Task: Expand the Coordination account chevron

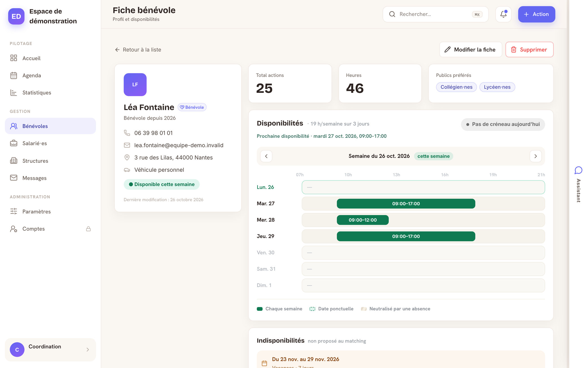Action: pos(88,350)
